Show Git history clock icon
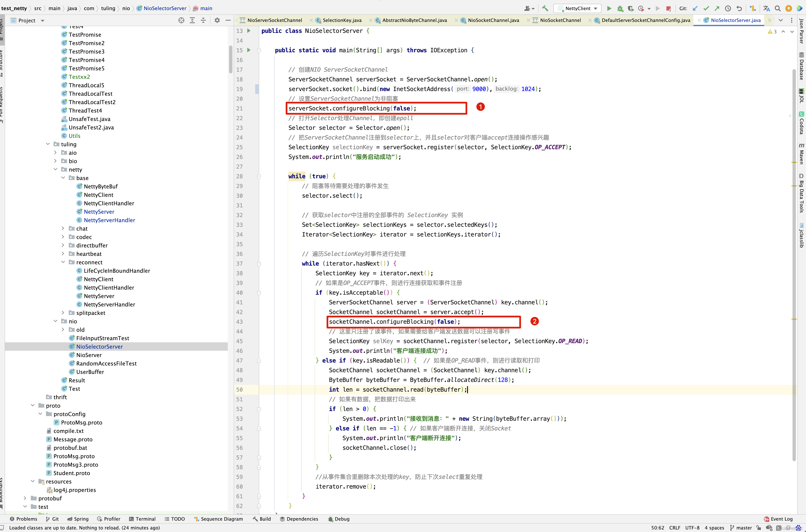The height and width of the screenshot is (532, 806). click(728, 8)
